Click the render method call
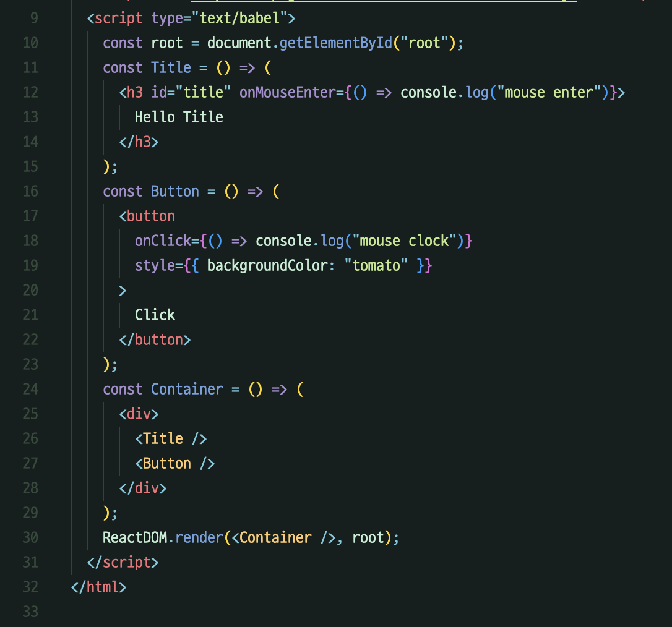 coord(199,538)
